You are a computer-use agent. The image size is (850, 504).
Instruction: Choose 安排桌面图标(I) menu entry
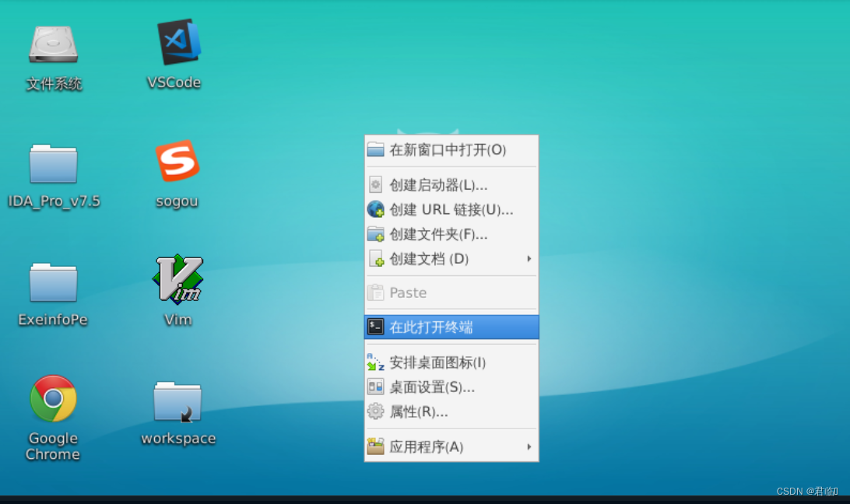pos(451,362)
